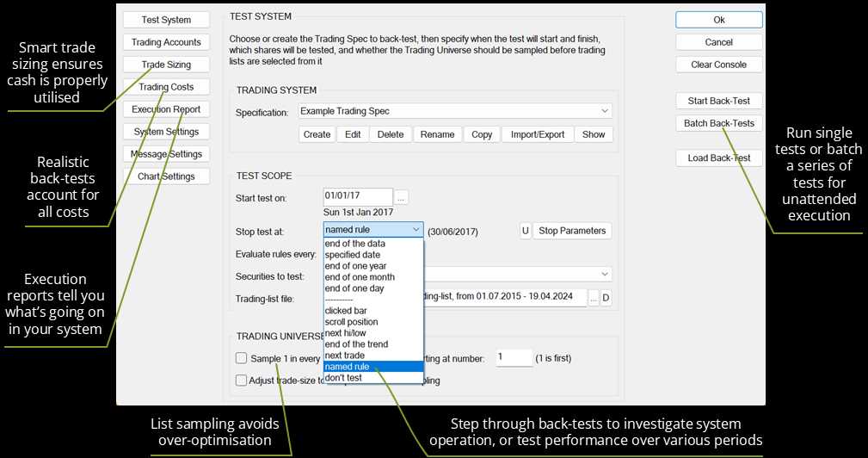Enable the Sample 1 in every checkbox
The width and height of the screenshot is (868, 458).
(242, 358)
